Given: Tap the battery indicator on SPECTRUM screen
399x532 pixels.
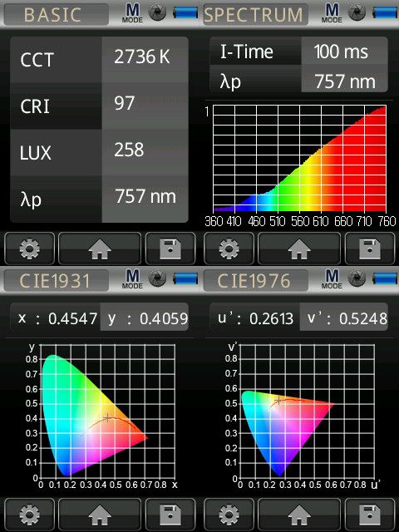Looking at the screenshot, I should 385,12.
